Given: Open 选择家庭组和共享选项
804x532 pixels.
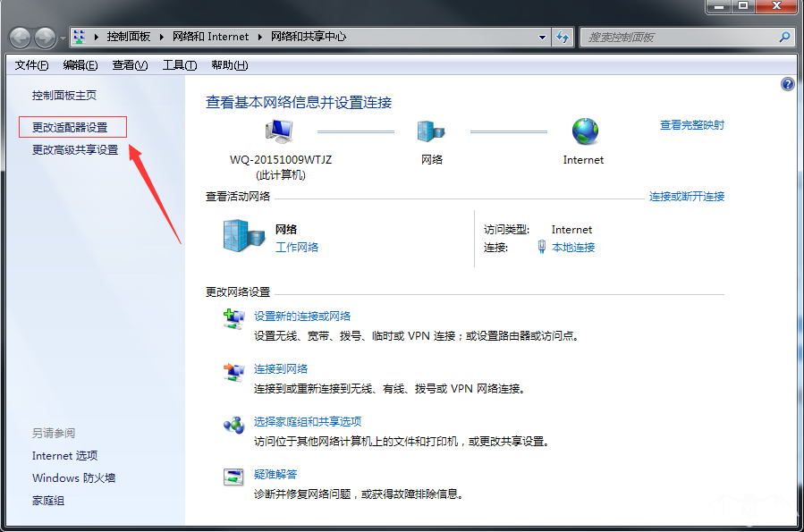Looking at the screenshot, I should coord(308,422).
